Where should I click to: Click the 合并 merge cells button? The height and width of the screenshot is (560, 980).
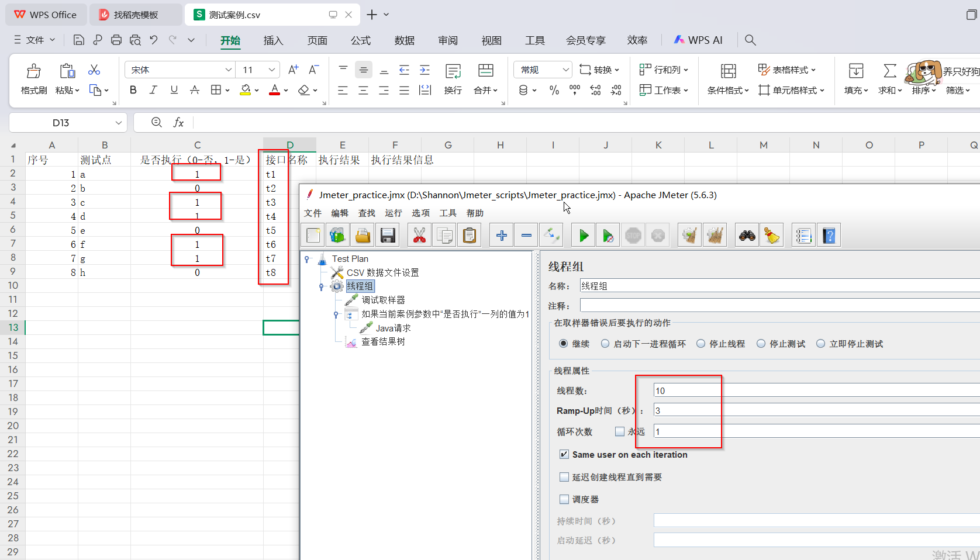pyautogui.click(x=485, y=79)
